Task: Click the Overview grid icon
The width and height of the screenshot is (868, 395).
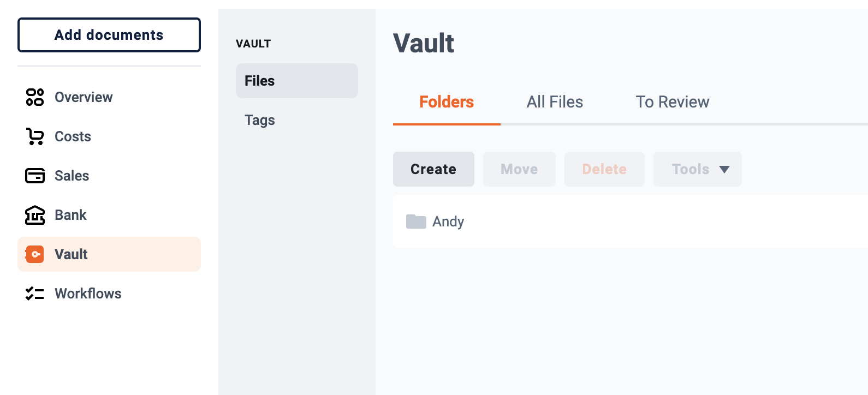Action: coord(35,97)
